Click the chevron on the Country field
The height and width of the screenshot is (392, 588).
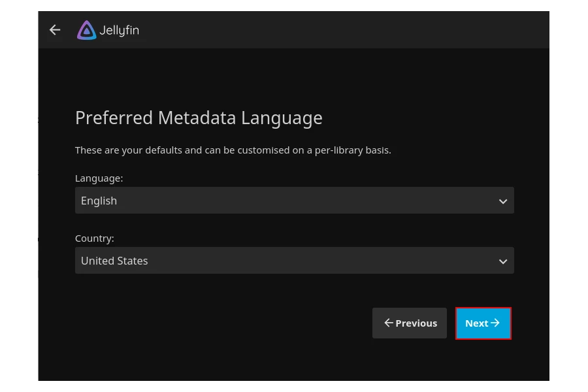pyautogui.click(x=502, y=261)
